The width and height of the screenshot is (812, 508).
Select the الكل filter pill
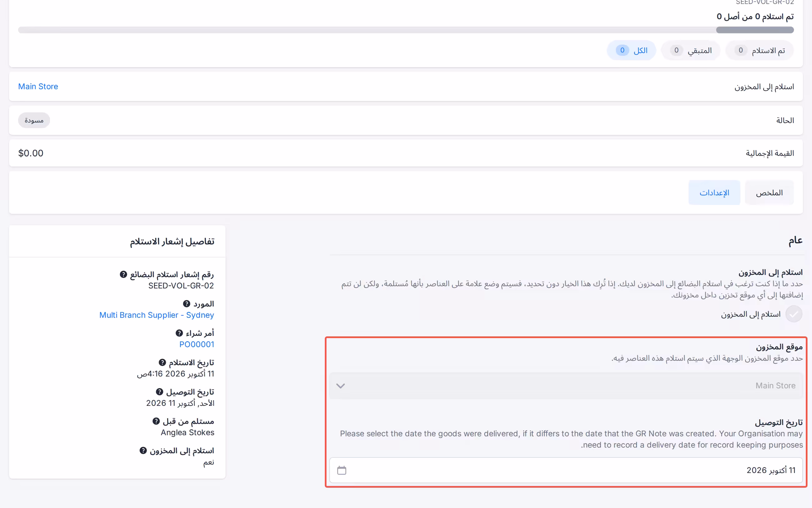click(x=631, y=50)
